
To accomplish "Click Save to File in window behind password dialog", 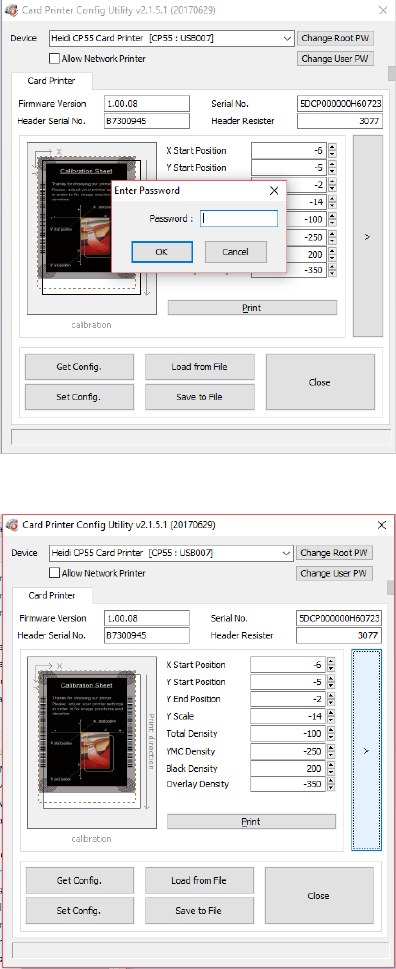I will pos(200,397).
